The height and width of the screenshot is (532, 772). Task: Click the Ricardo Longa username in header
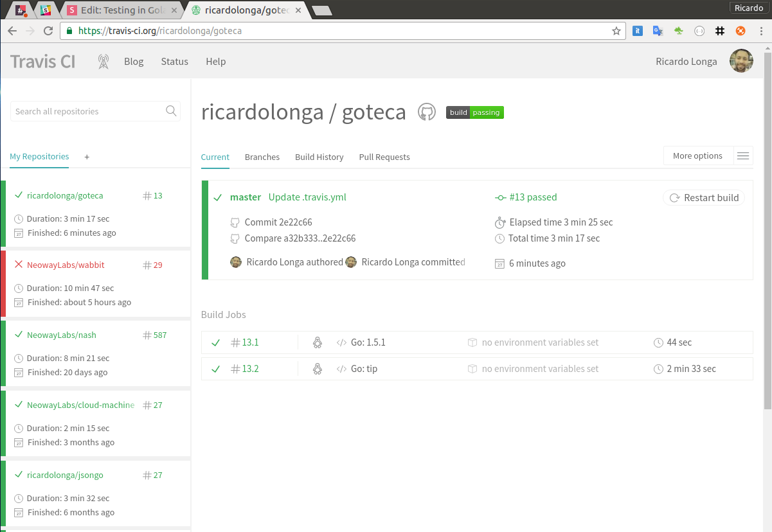(687, 62)
